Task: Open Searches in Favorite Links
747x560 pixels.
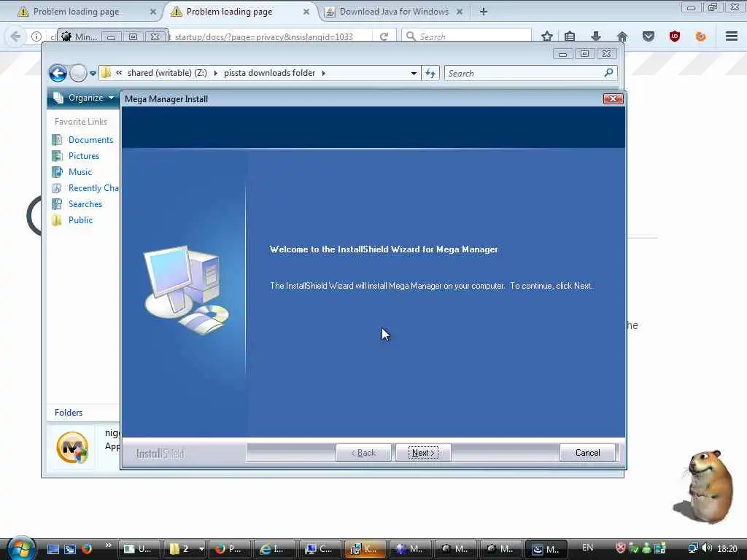Action: 85,204
